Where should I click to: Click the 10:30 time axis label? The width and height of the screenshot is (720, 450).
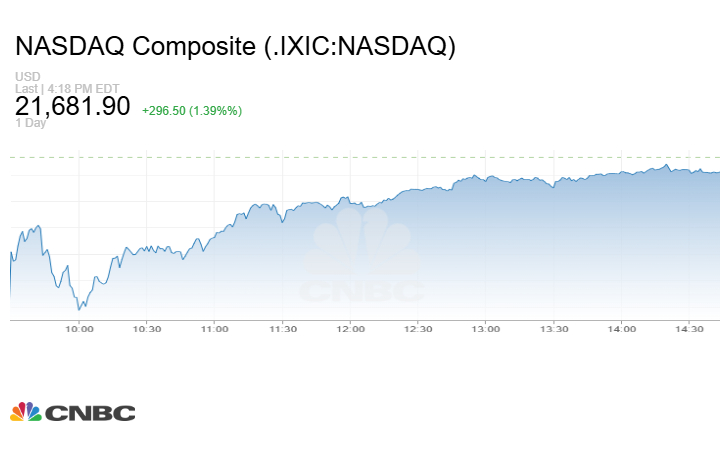[x=147, y=328]
